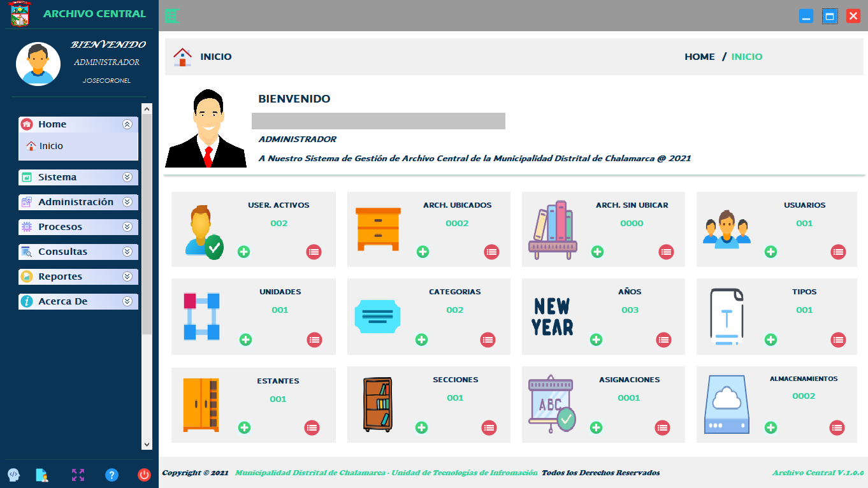Screen dimensions: 868x488
Task: Click the user avatar in sidebar
Action: point(38,64)
